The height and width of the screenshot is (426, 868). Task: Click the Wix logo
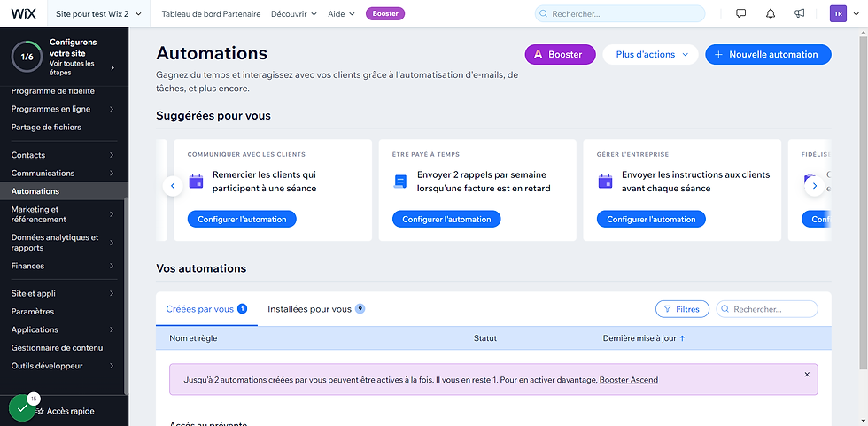click(24, 14)
